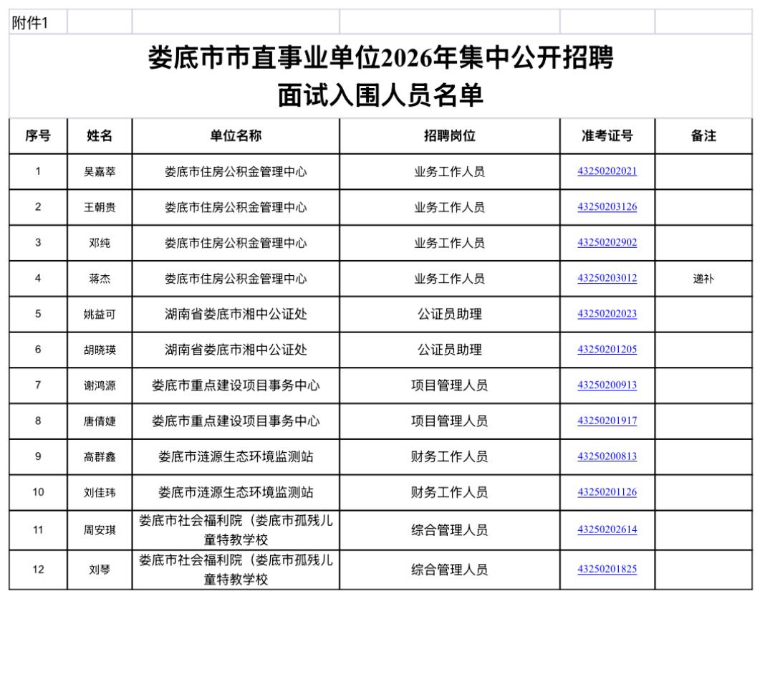Open exam number link 43250201917
Viewport: 760px width, 700px height.
pyautogui.click(x=607, y=421)
